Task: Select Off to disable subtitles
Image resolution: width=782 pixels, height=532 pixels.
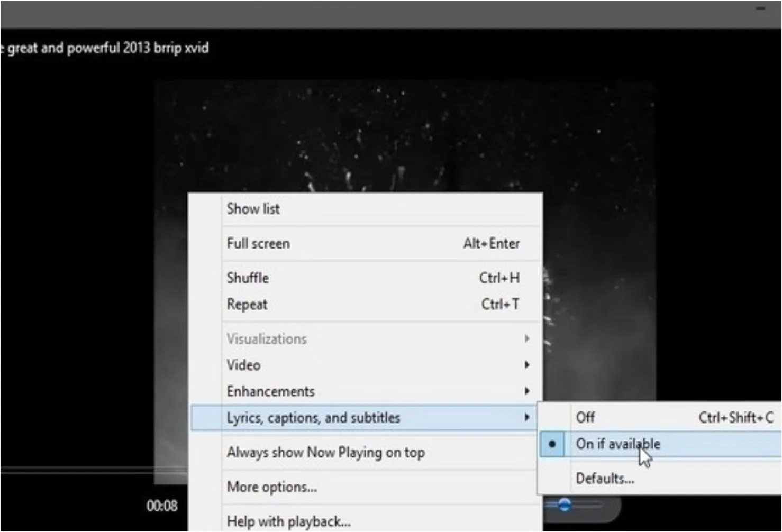Action: coord(585,417)
